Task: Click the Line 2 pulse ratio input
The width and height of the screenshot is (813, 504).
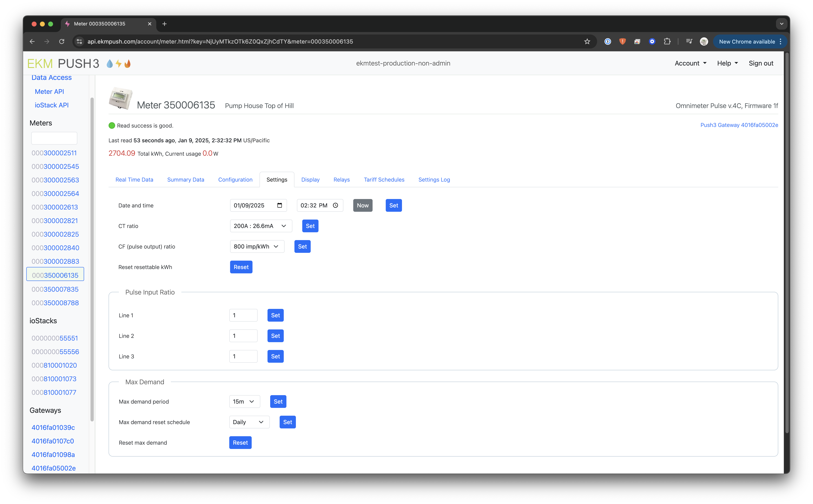Action: (x=243, y=336)
